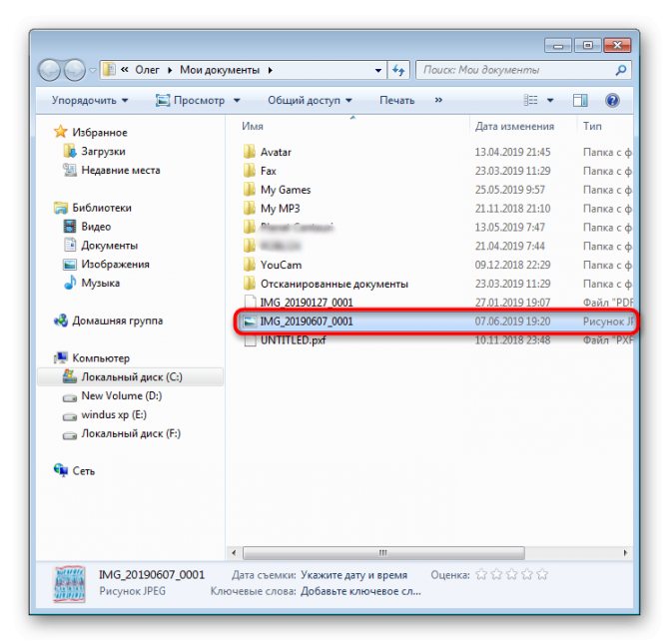This screenshot has width=669, height=644.
Task: Select Локальный диск (C:) in navigation tree
Action: tap(131, 377)
